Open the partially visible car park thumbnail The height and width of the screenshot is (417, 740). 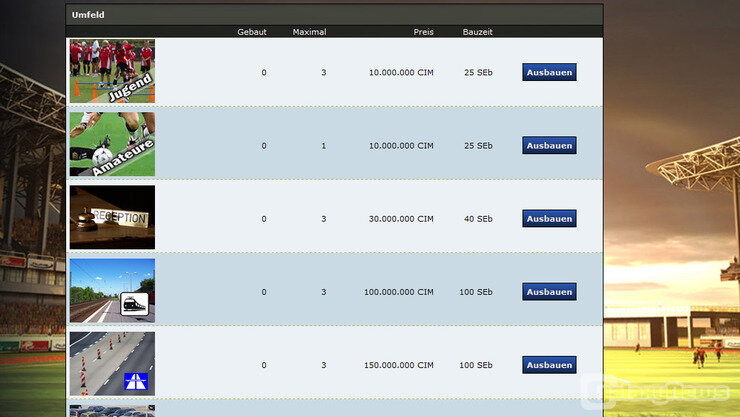tap(112, 411)
